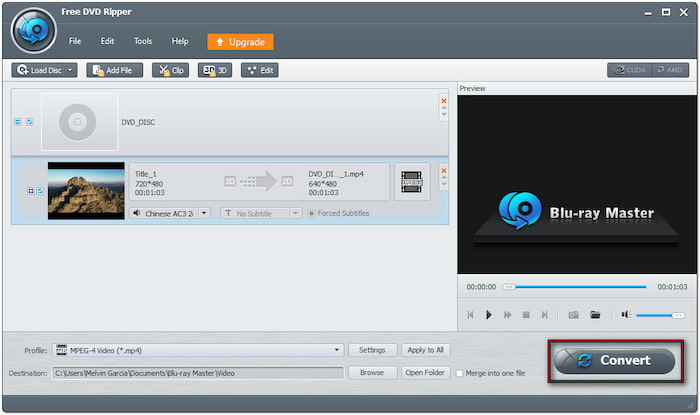Move DVD_DISC down with arrow icon
Screen dimensions: 700x415
point(444,114)
